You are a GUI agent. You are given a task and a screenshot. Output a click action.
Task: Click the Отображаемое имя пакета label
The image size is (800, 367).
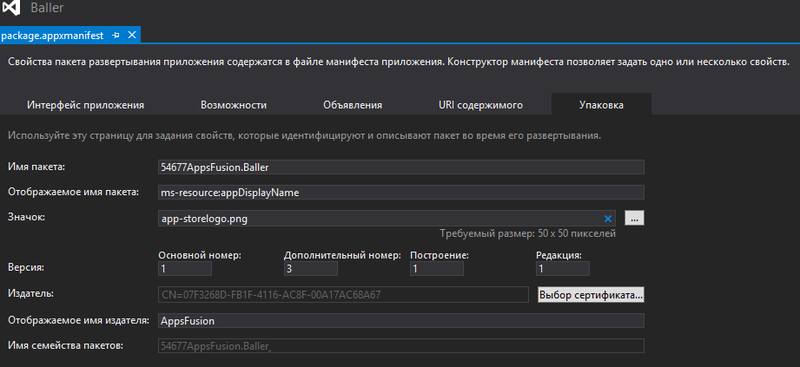73,192
